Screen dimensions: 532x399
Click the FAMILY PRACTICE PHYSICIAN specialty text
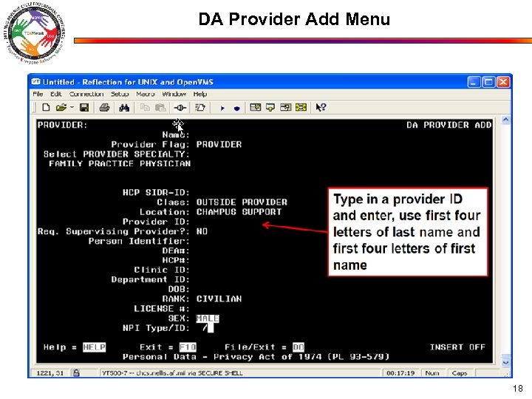click(x=120, y=163)
